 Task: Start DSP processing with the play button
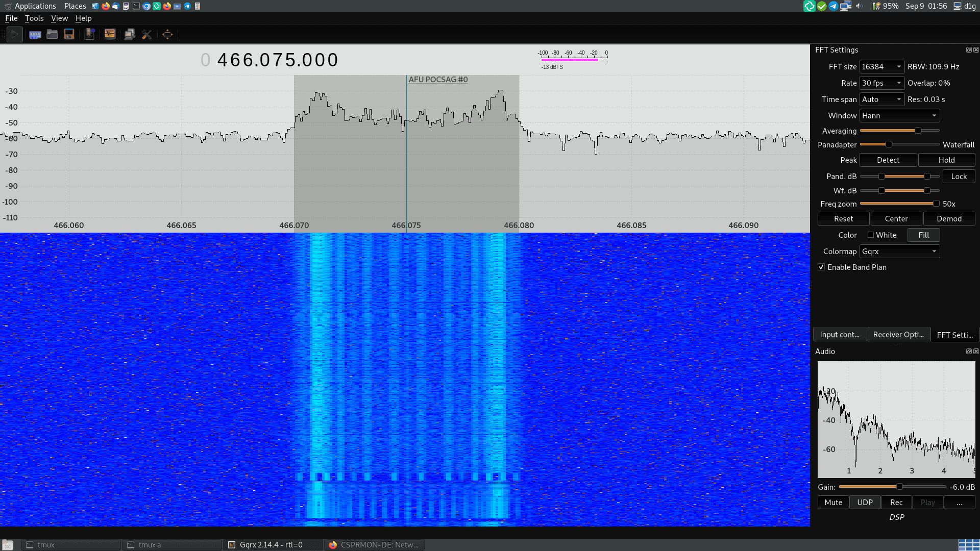(15, 34)
